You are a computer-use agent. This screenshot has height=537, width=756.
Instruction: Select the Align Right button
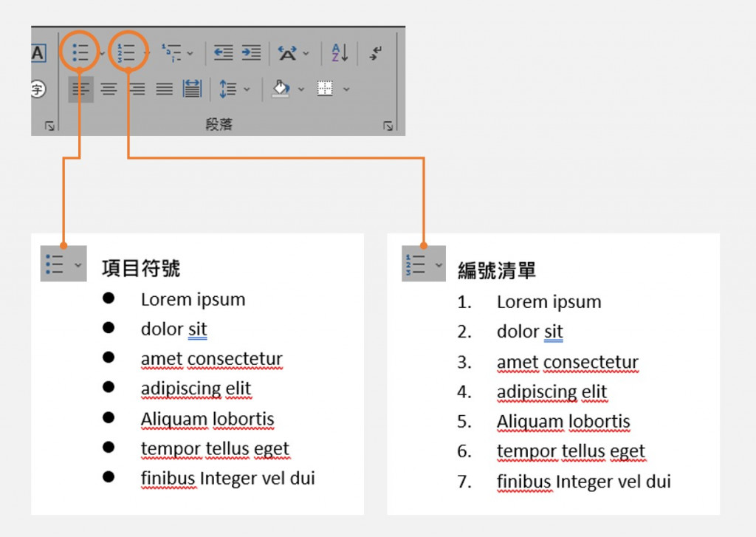coord(137,89)
